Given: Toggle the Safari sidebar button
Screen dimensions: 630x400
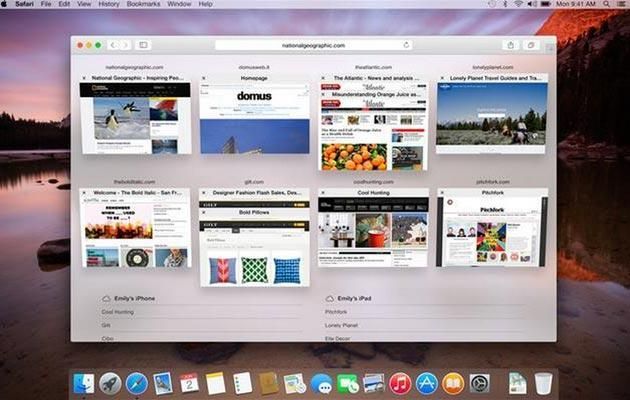Looking at the screenshot, I should pyautogui.click(x=143, y=45).
